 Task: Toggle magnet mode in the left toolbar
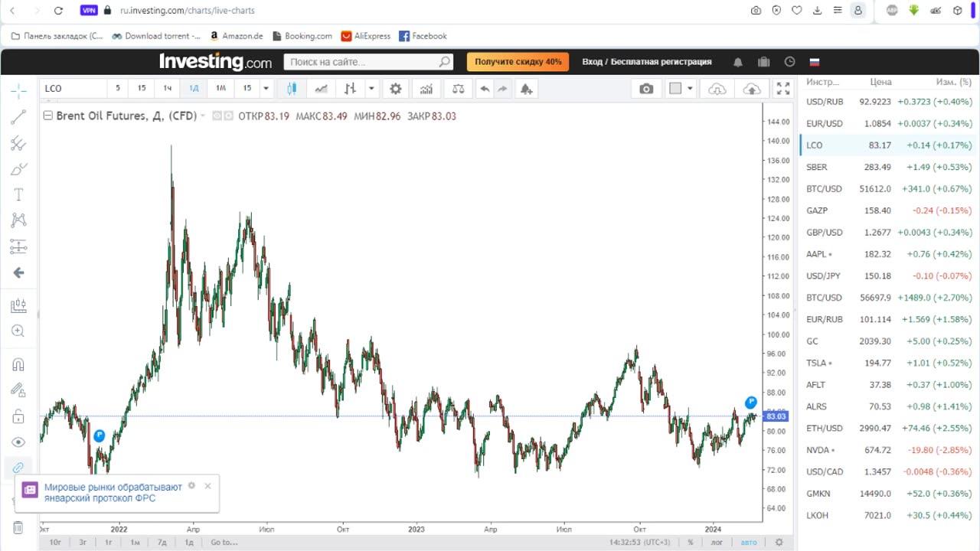(x=18, y=365)
